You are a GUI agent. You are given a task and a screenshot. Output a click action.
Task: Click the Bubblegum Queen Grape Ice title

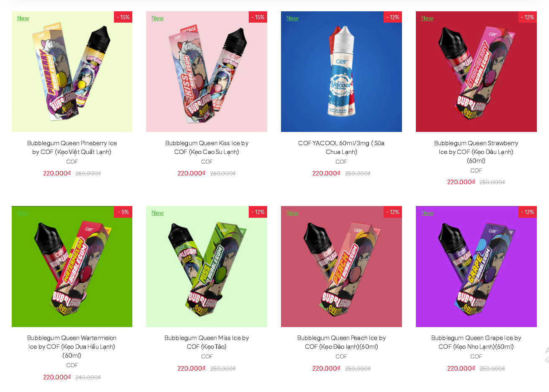pos(476,342)
